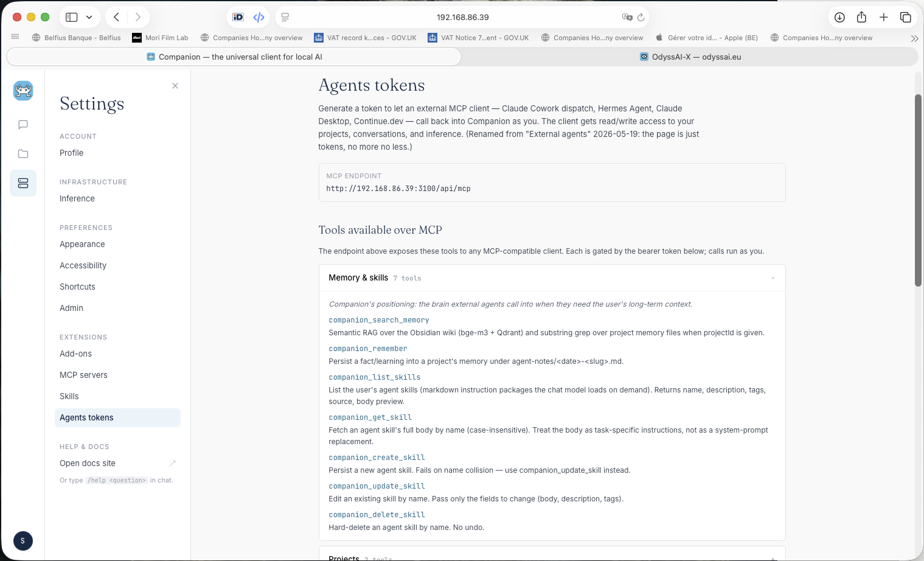Click the companion_delete_skill tool name
924x561 pixels.
377,515
